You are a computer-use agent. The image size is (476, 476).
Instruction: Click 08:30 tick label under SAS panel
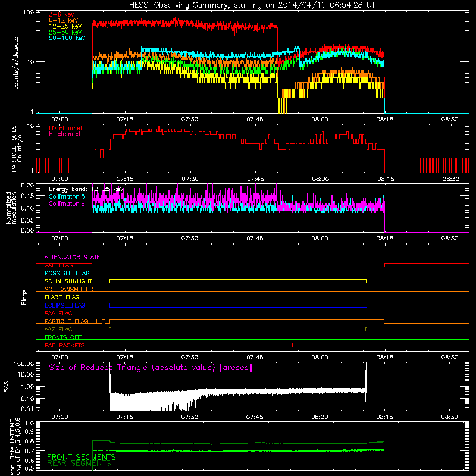click(x=450, y=417)
